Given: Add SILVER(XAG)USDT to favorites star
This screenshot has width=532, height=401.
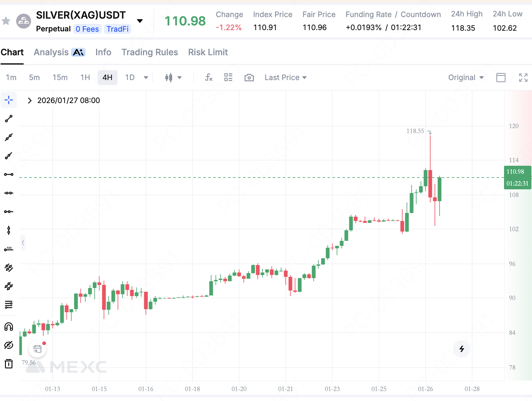Looking at the screenshot, I should 6,21.
